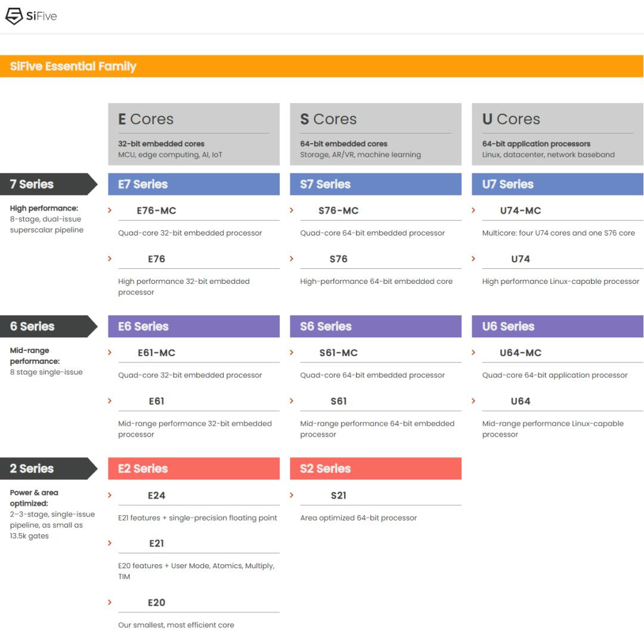Screen dimensions: 644x644
Task: Open the E76 core link
Action: click(156, 259)
